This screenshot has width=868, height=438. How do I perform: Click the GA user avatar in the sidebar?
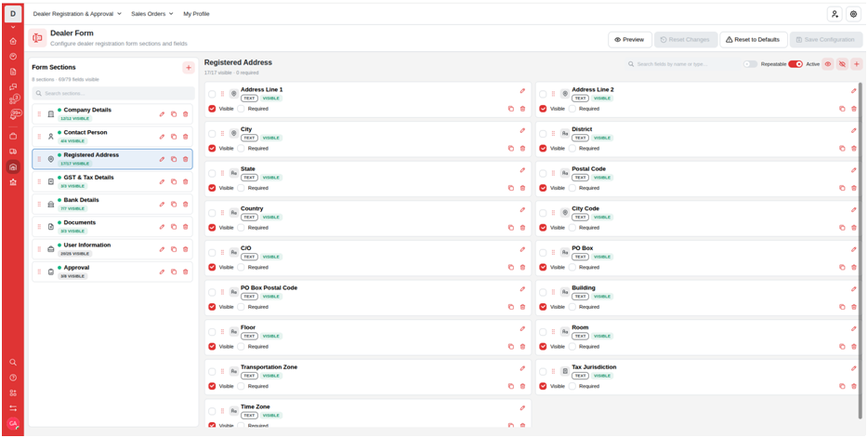[x=13, y=423]
